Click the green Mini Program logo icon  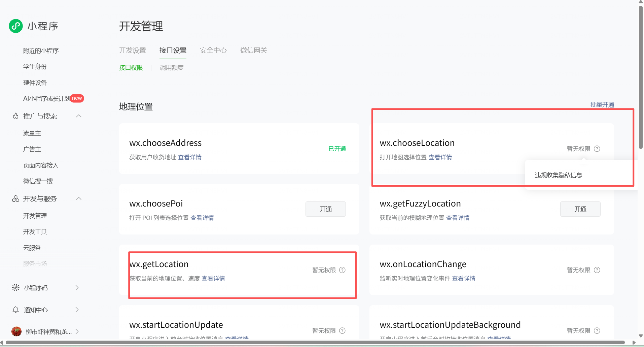16,26
